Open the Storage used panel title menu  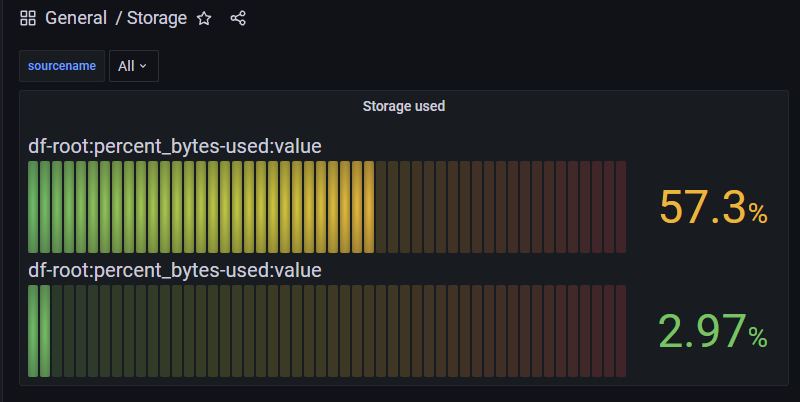(403, 105)
